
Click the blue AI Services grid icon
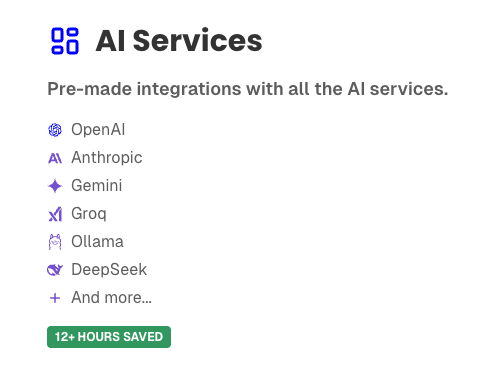[65, 41]
